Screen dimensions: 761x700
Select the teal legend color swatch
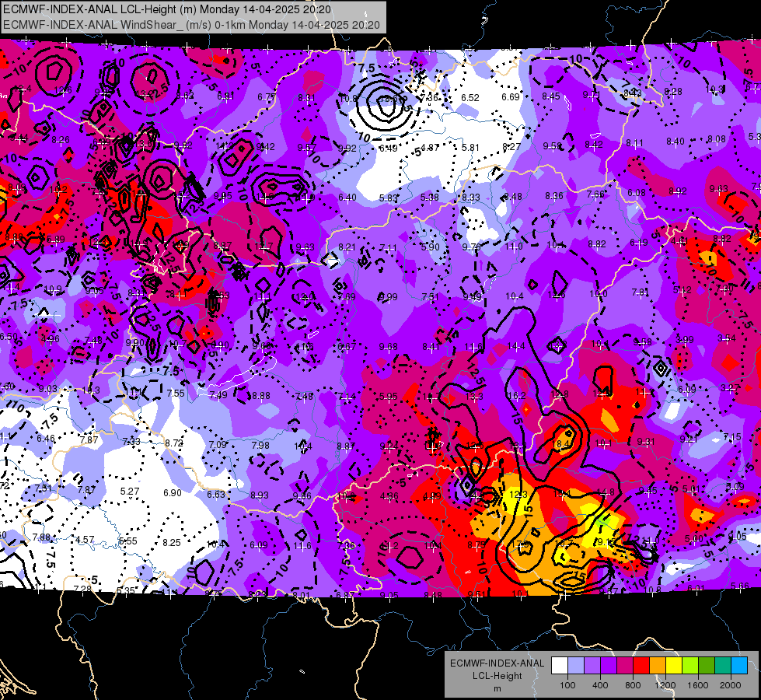point(723,666)
